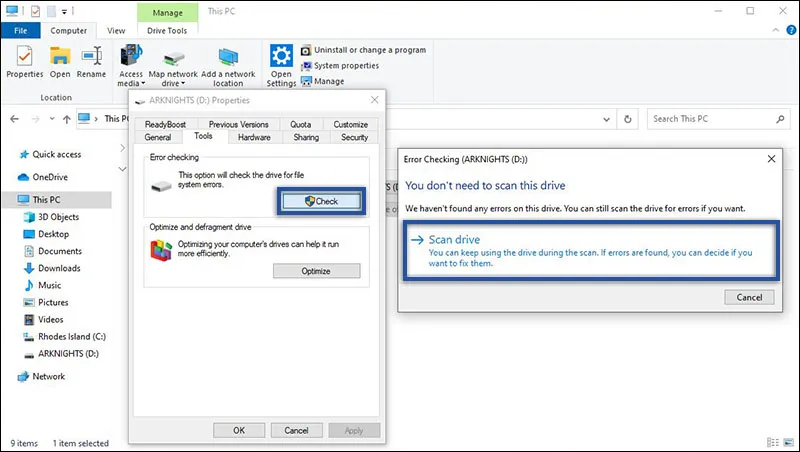
Task: Open System properties from the ribbon
Action: 340,66
